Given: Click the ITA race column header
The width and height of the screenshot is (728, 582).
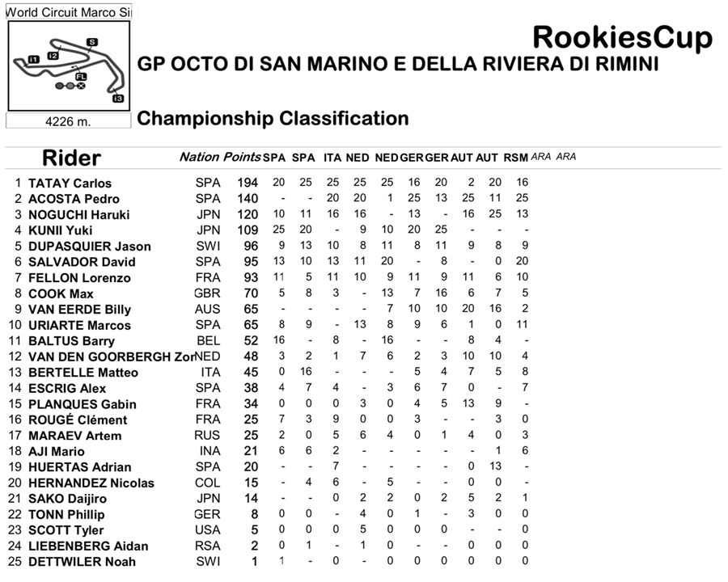Looking at the screenshot, I should tap(332, 158).
